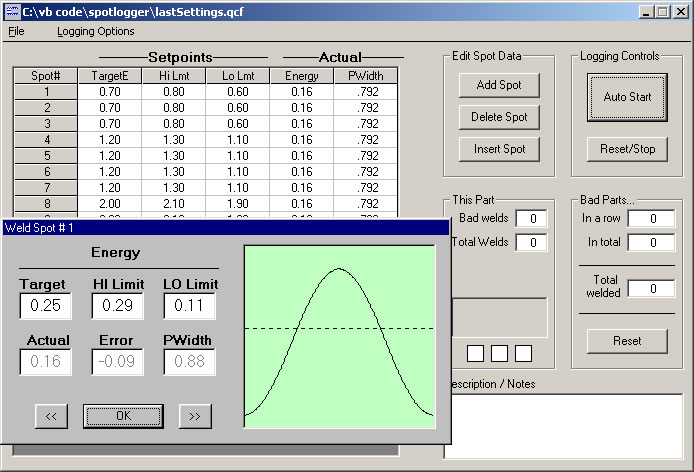The image size is (694, 472).
Task: Select the TargetE column header
Action: point(110,76)
